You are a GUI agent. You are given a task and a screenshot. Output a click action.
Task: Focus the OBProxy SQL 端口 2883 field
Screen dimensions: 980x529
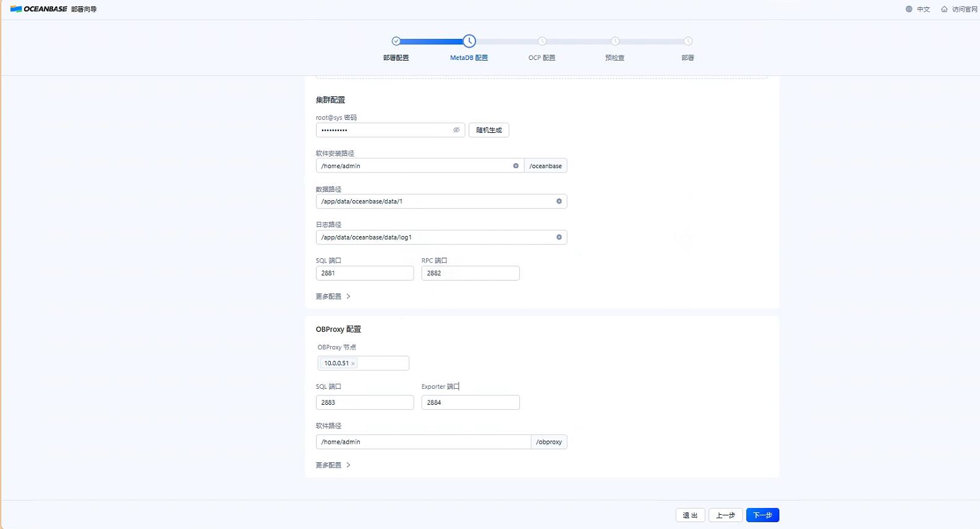click(x=365, y=402)
